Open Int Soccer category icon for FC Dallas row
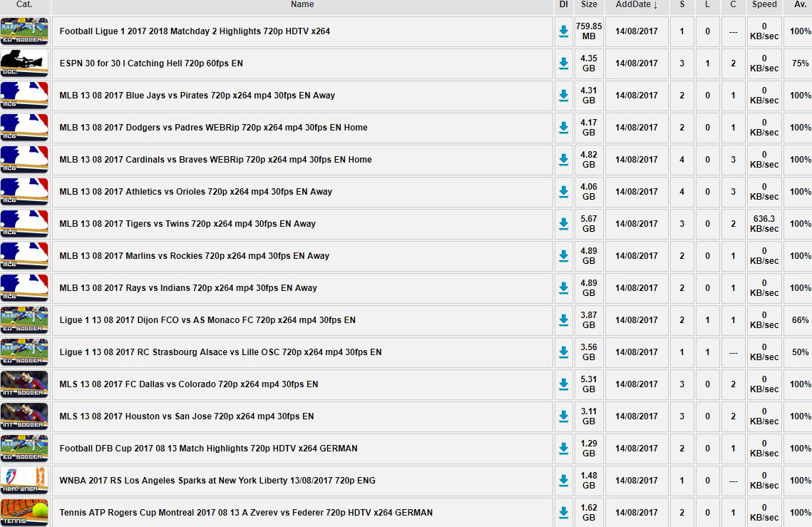The height and width of the screenshot is (527, 812). pos(24,384)
